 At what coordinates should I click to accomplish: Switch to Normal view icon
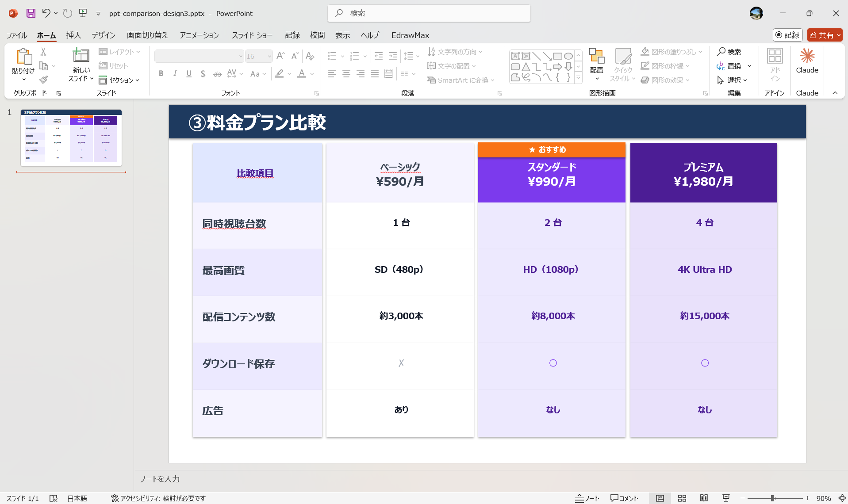660,498
